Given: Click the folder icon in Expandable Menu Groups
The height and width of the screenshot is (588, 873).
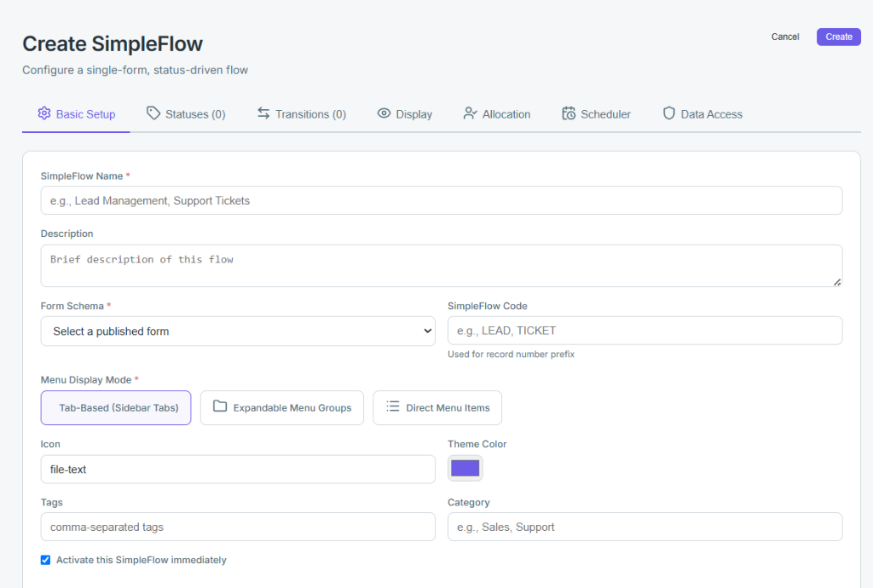Looking at the screenshot, I should 220,406.
